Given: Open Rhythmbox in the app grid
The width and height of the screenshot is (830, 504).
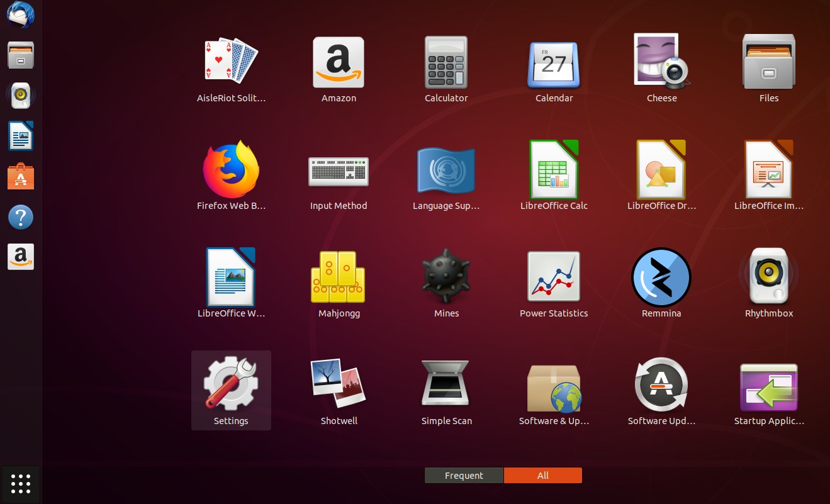Looking at the screenshot, I should (769, 283).
